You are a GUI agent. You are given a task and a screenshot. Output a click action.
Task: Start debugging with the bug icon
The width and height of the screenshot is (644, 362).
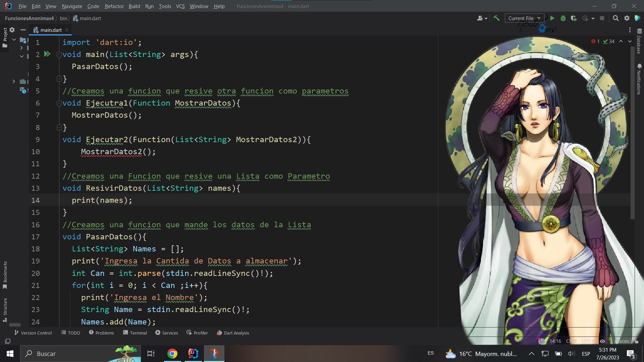coord(563,18)
